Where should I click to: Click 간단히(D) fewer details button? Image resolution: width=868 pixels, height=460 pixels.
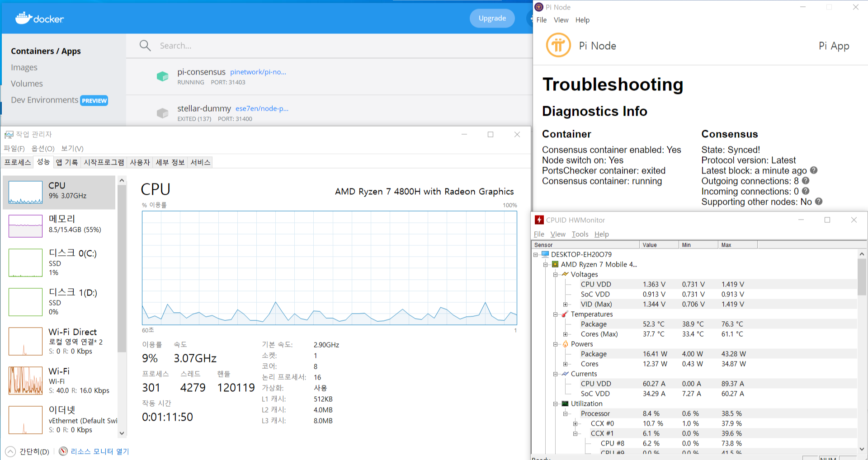[x=27, y=451]
